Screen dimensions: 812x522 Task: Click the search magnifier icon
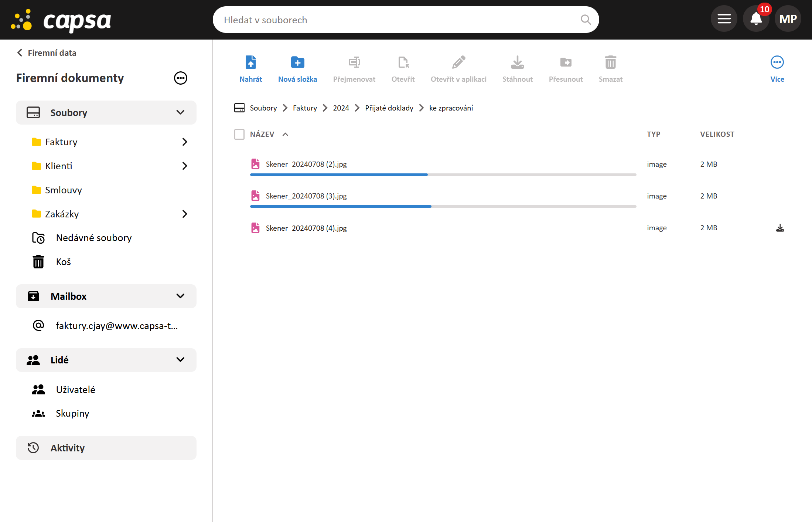[586, 20]
